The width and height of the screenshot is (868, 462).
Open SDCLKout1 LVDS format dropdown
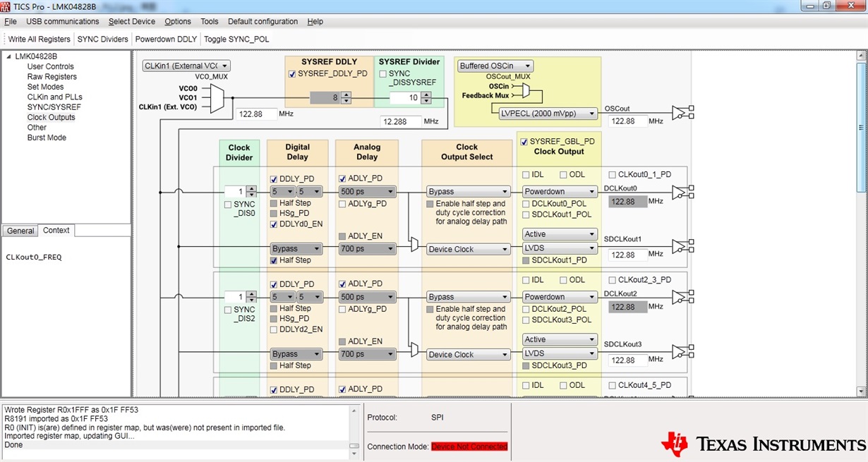click(x=560, y=248)
